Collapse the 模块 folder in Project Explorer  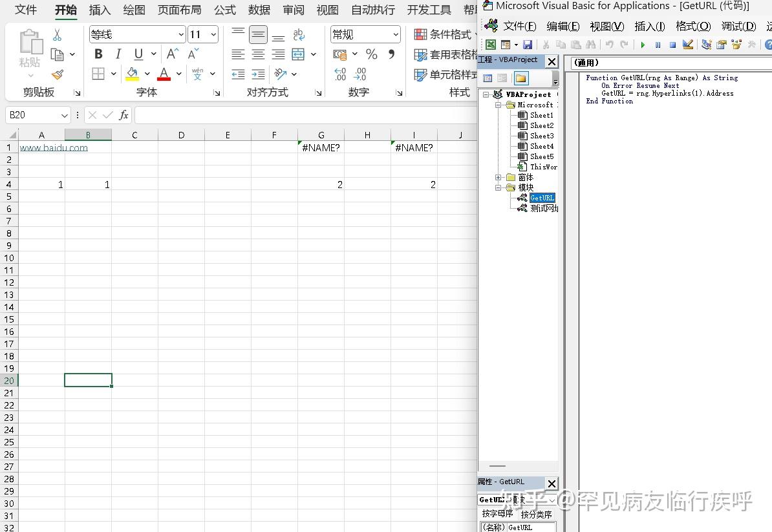[x=499, y=187]
